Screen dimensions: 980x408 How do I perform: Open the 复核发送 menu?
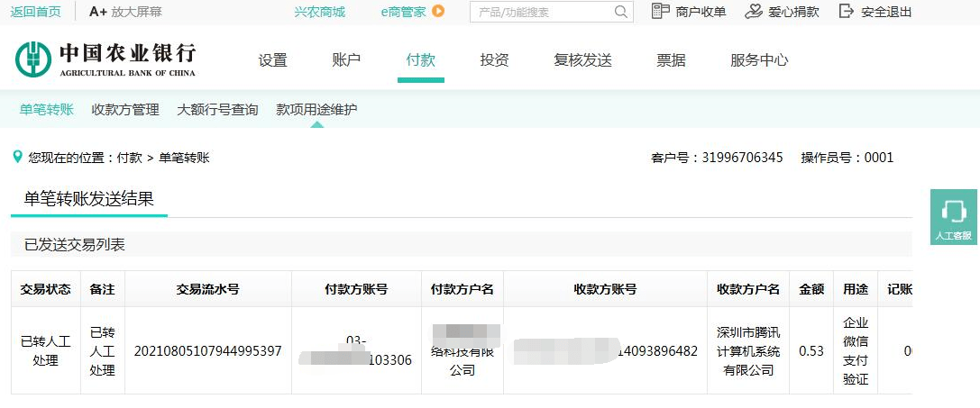click(x=582, y=60)
